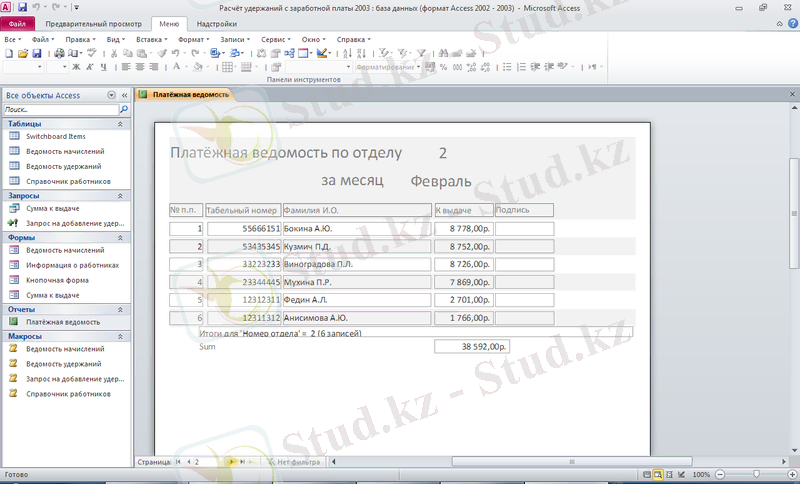Open the Формат menu
The image size is (800, 484).
190,39
